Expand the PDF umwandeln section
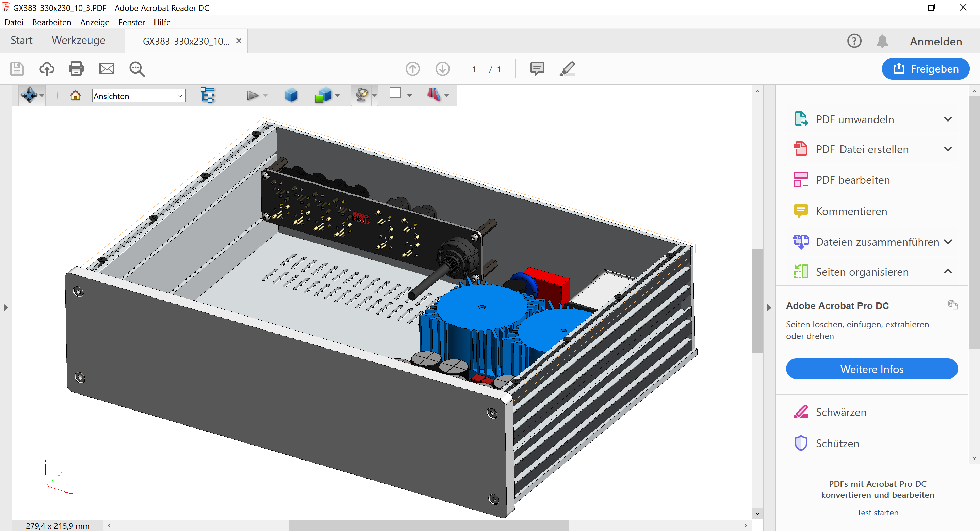 click(948, 119)
